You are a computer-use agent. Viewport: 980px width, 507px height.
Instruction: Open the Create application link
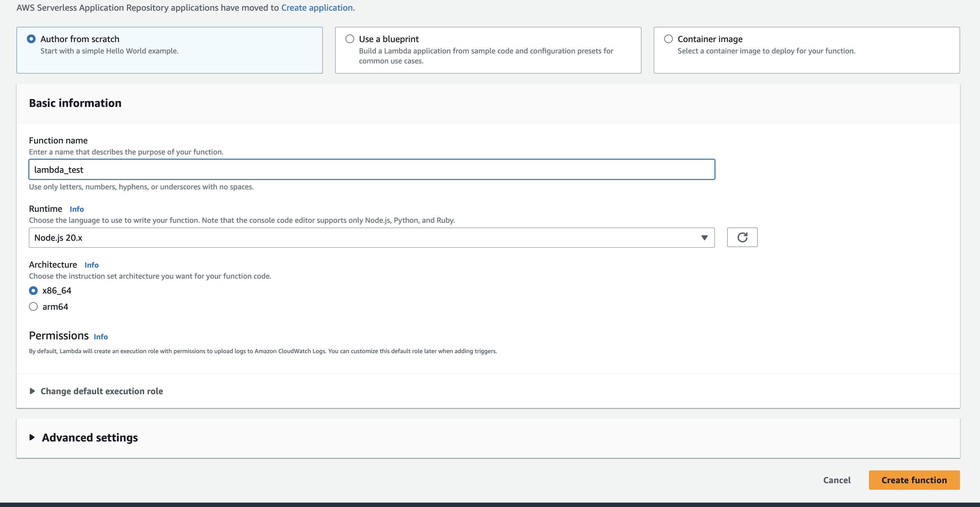[x=317, y=8]
